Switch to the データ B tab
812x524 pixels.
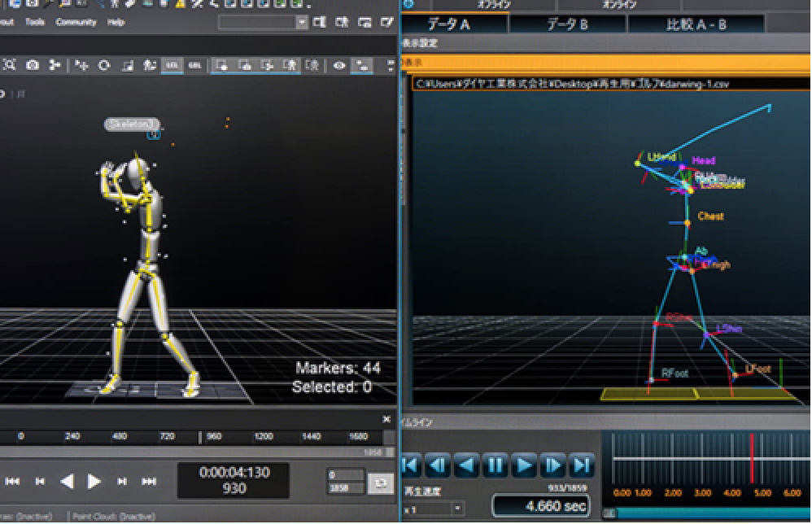[x=567, y=24]
